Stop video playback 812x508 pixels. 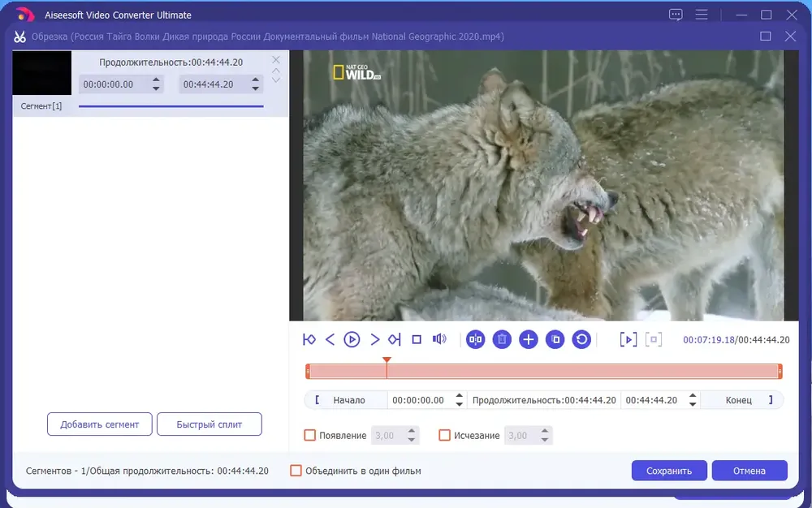pyautogui.click(x=417, y=339)
